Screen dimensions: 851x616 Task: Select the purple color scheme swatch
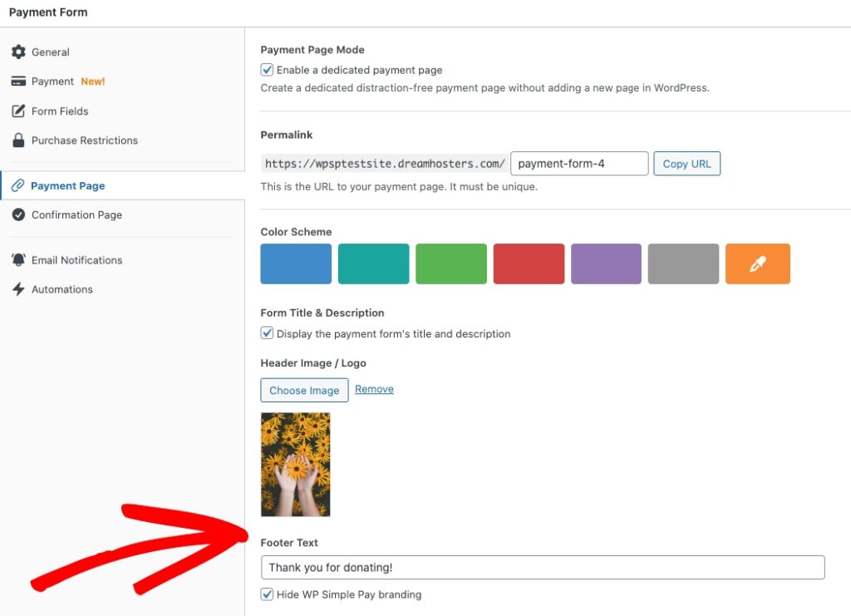[x=606, y=264]
